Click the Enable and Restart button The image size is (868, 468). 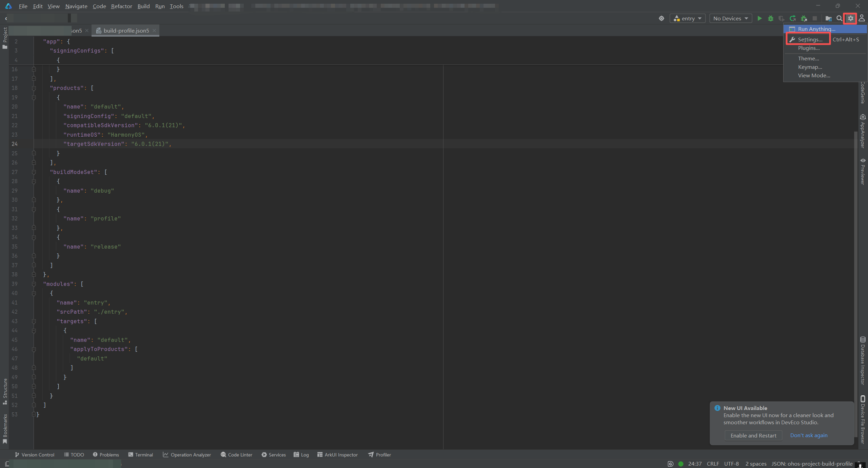753,435
